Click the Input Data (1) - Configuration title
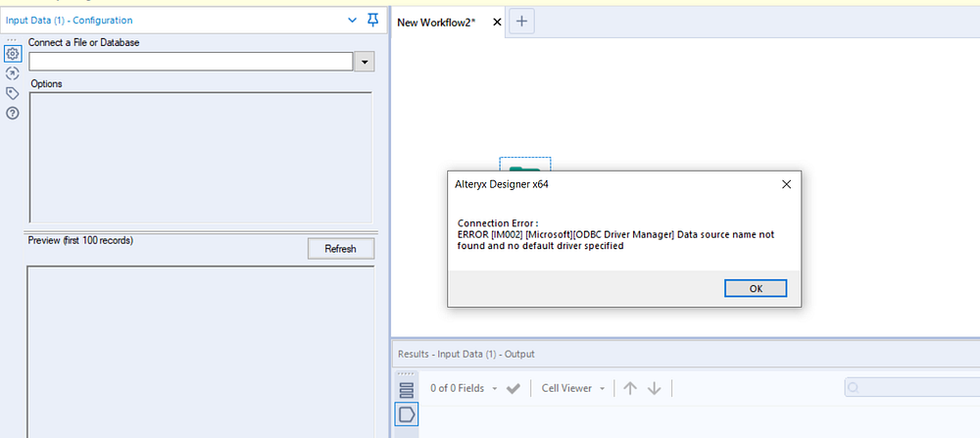Screen dimensions: 980x438 tap(69, 20)
